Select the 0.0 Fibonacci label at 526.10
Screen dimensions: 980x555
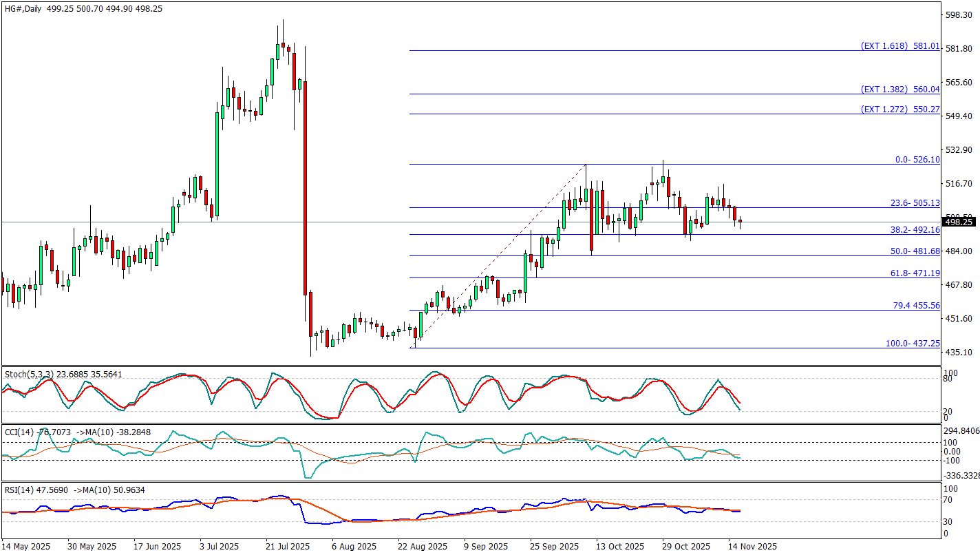[917, 160]
